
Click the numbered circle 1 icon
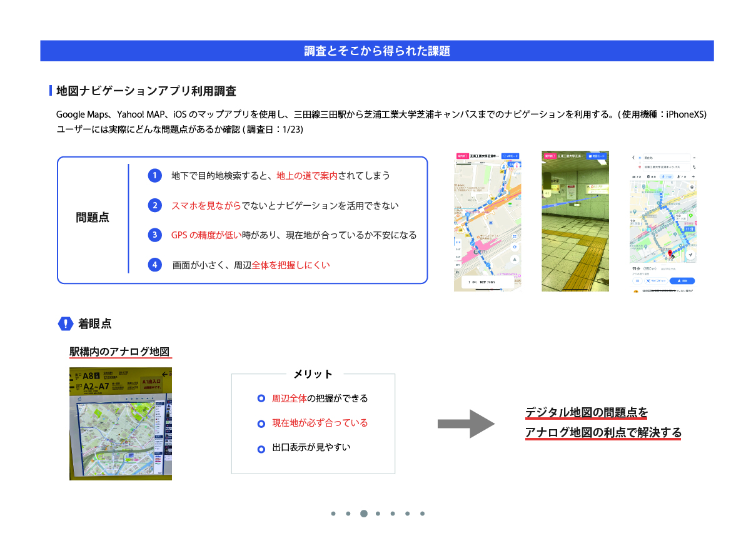[155, 175]
